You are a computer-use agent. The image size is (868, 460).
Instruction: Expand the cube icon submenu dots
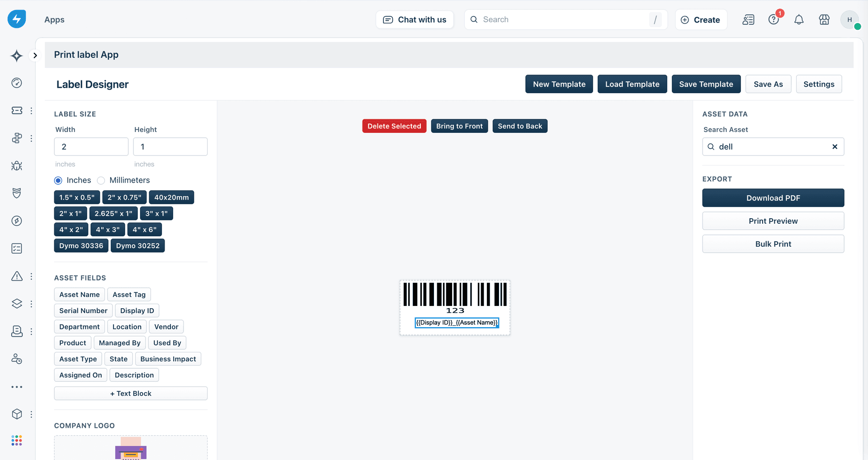coord(31,414)
